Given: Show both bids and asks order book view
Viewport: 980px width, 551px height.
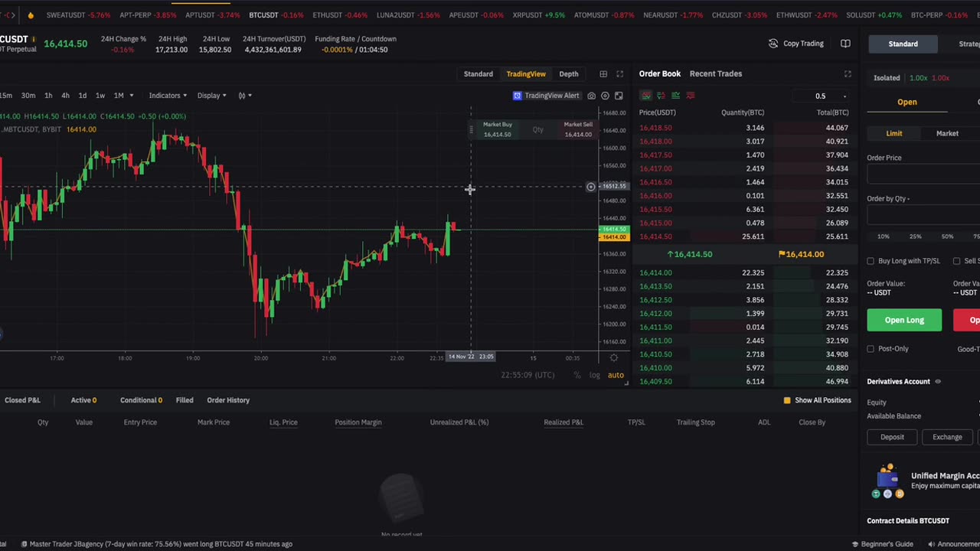Looking at the screenshot, I should [x=646, y=96].
